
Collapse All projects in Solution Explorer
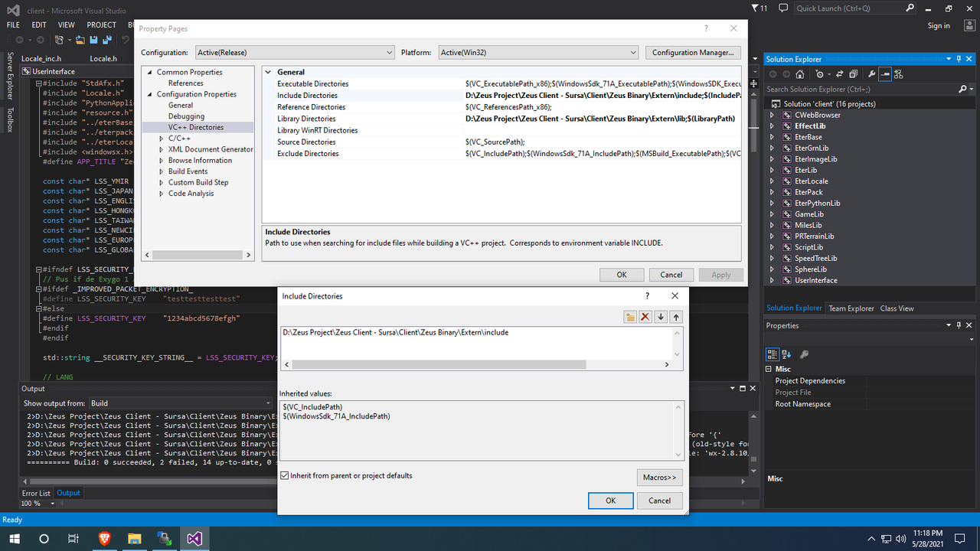[855, 74]
